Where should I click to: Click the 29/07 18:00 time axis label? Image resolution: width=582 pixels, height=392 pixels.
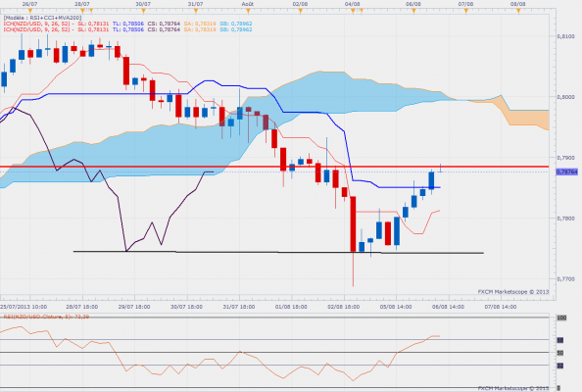(134, 307)
